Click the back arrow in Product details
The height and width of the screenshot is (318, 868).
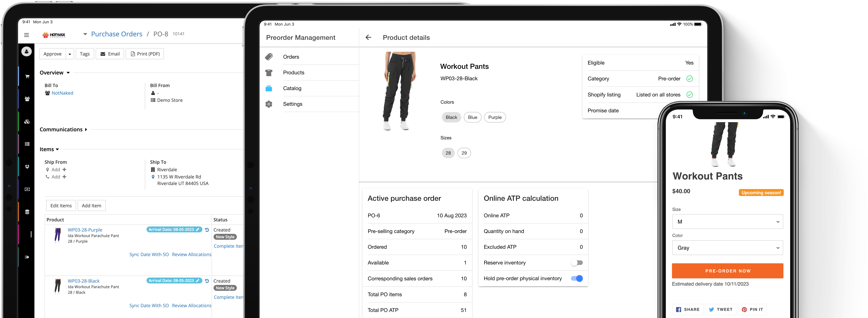coord(368,38)
